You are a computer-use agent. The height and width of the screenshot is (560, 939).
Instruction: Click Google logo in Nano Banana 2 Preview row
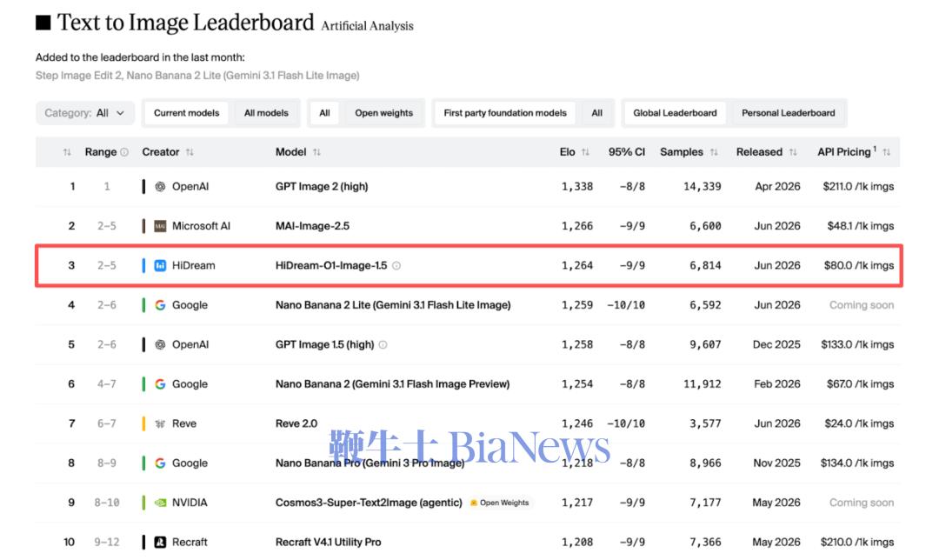(160, 384)
